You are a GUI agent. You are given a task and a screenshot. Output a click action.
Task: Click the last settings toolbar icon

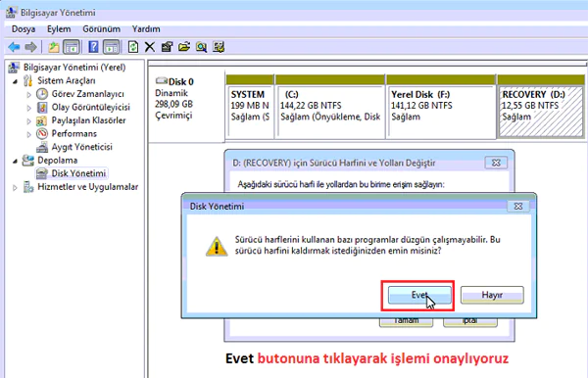click(x=219, y=47)
